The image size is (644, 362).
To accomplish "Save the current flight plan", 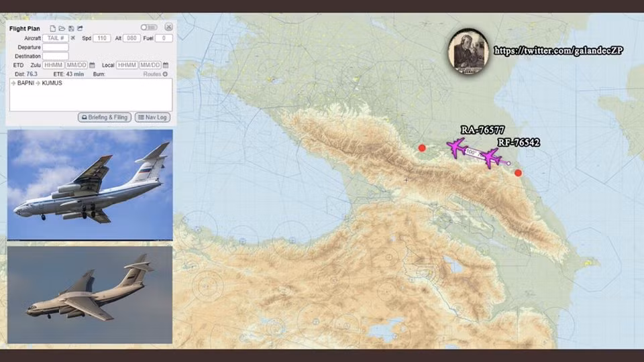I will [71, 28].
